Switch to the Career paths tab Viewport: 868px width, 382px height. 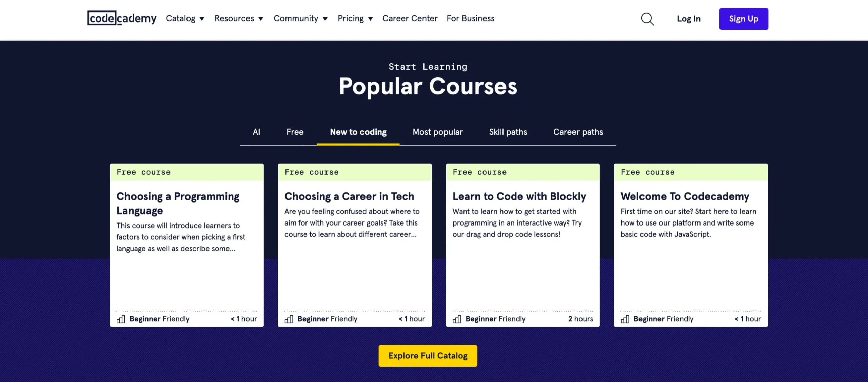pos(578,132)
